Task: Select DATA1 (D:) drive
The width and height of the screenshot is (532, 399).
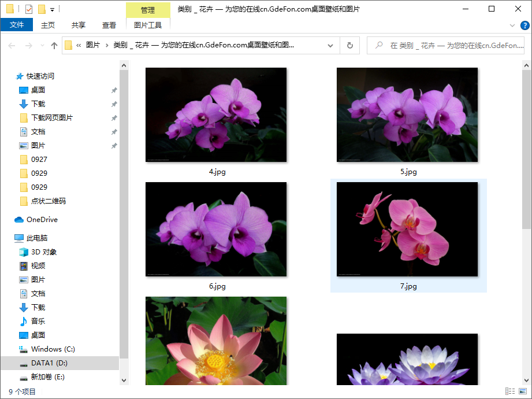Action: pos(49,363)
